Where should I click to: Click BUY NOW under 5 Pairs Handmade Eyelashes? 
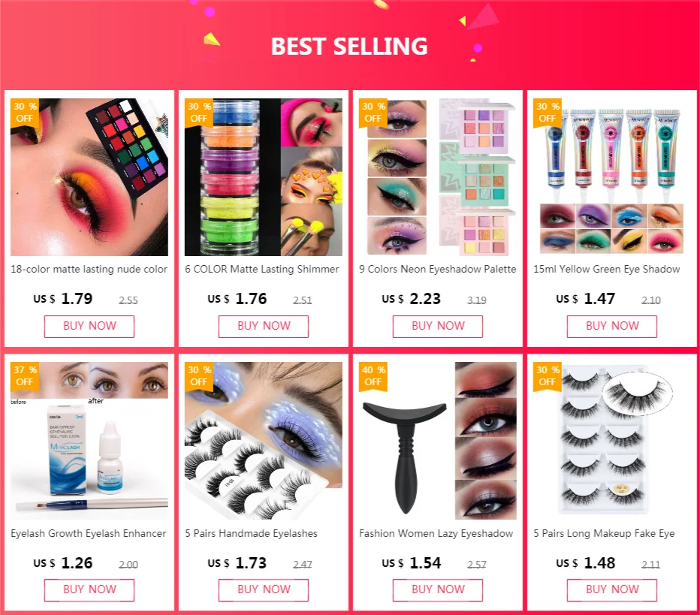(264, 590)
